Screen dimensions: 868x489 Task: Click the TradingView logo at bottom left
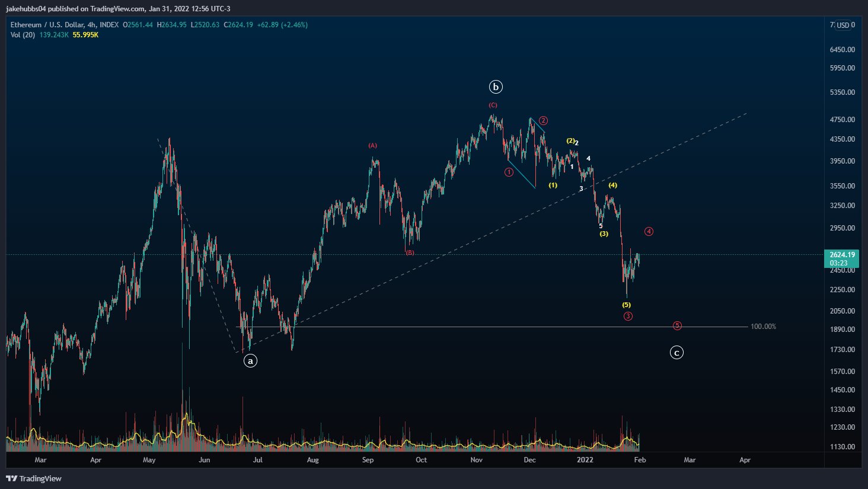point(34,478)
